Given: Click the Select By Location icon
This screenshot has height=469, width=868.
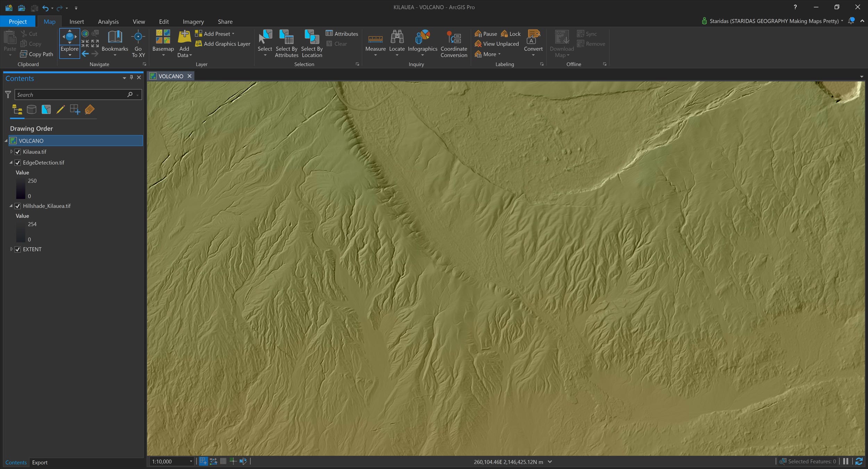Looking at the screenshot, I should tap(311, 37).
